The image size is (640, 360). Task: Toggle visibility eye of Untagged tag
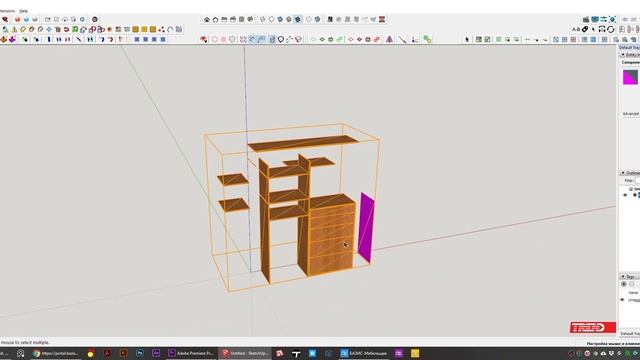(x=622, y=300)
